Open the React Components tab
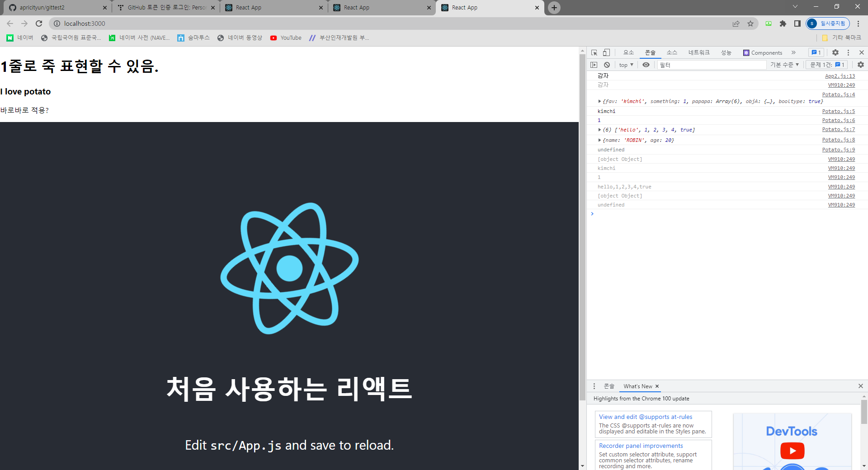868x470 pixels. [x=763, y=52]
